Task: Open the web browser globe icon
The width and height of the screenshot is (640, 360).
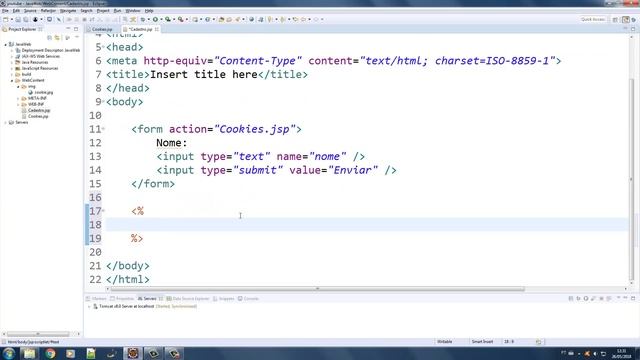Action: click(x=251, y=19)
